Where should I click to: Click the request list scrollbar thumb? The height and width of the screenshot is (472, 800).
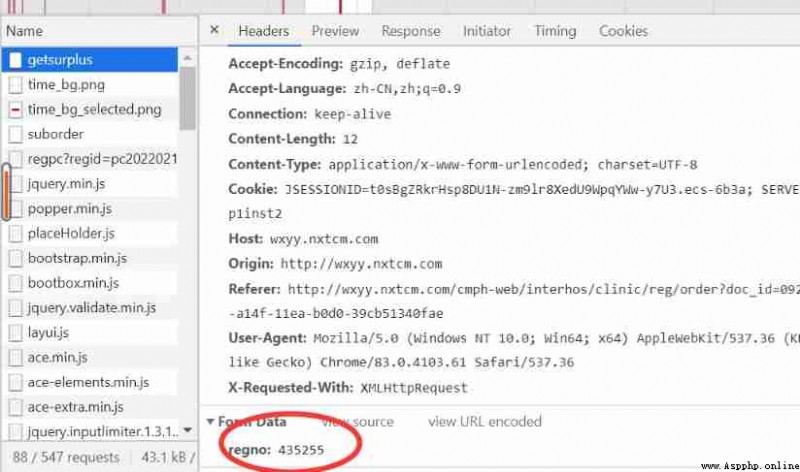pos(187,98)
